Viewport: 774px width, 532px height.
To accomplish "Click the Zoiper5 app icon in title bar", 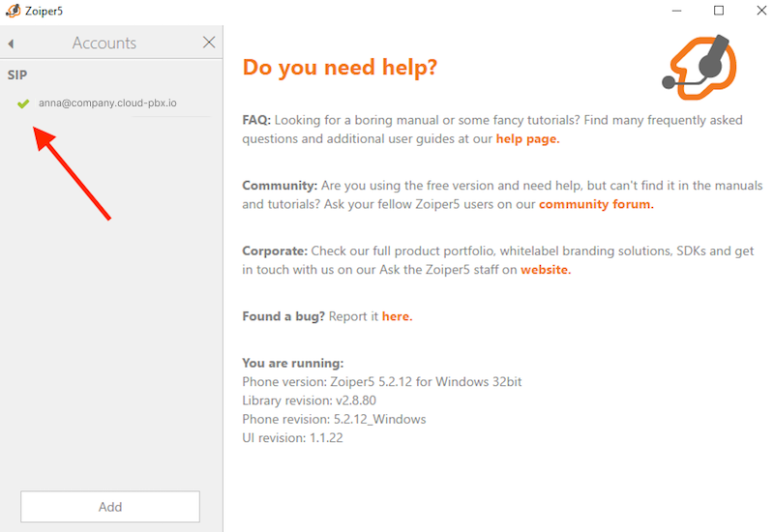I will click(x=14, y=11).
